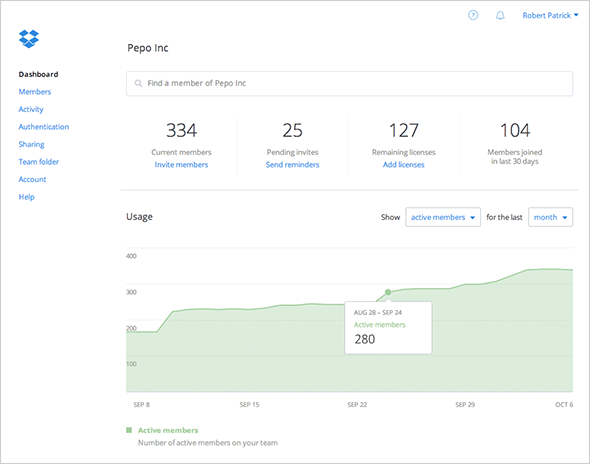Click 'Number of active members on your team' text
Screen dimensions: 590x464
(208, 443)
